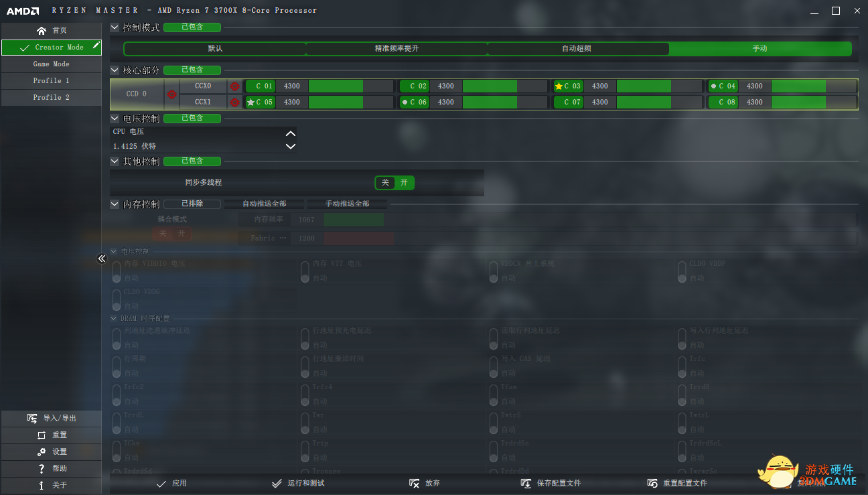Image resolution: width=868 pixels, height=495 pixels.
Task: Click the CCD 0 label button
Action: (137, 94)
